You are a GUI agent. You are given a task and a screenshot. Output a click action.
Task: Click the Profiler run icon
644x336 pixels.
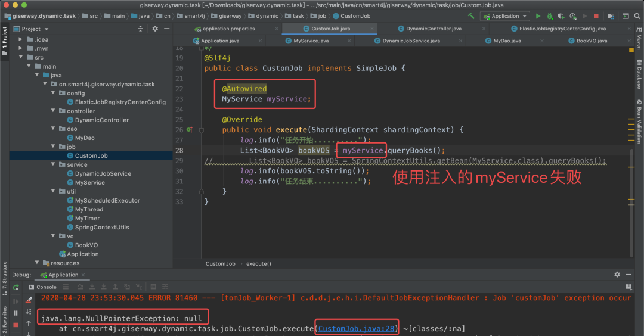pos(573,16)
